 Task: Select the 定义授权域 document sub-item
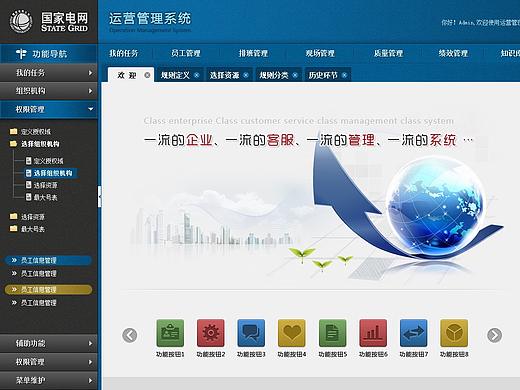[45, 161]
